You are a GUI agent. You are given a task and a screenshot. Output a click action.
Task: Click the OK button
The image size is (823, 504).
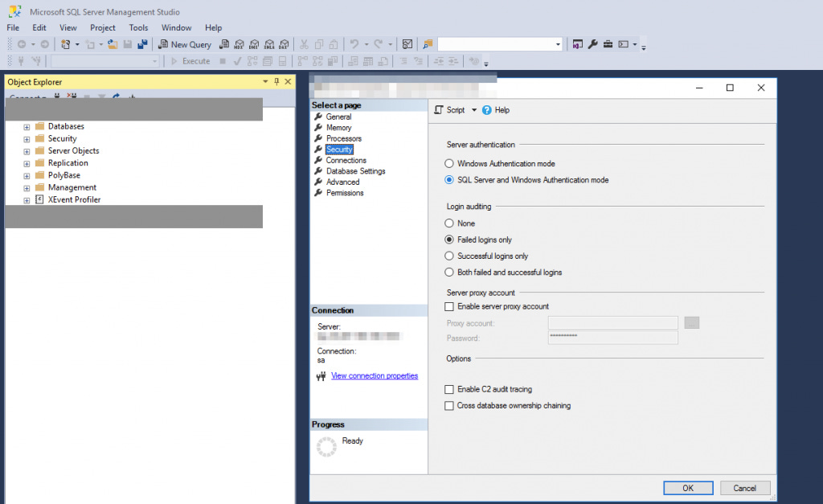pos(688,488)
